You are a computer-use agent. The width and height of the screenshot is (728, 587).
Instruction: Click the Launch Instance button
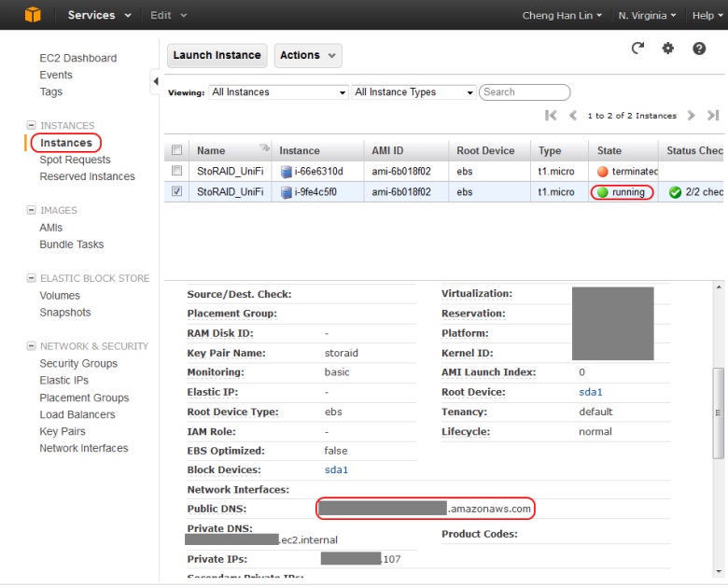click(x=217, y=55)
